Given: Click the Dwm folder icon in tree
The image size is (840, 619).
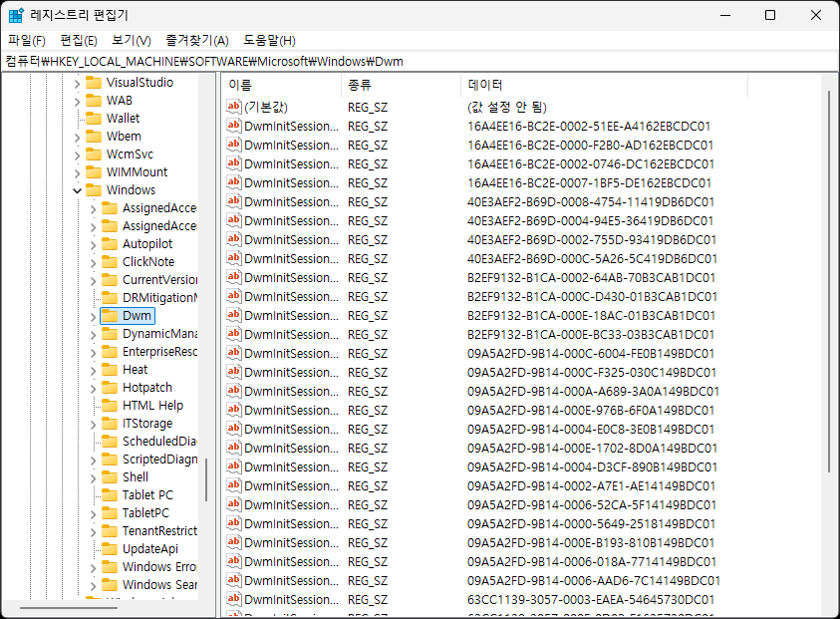Looking at the screenshot, I should coord(109,316).
